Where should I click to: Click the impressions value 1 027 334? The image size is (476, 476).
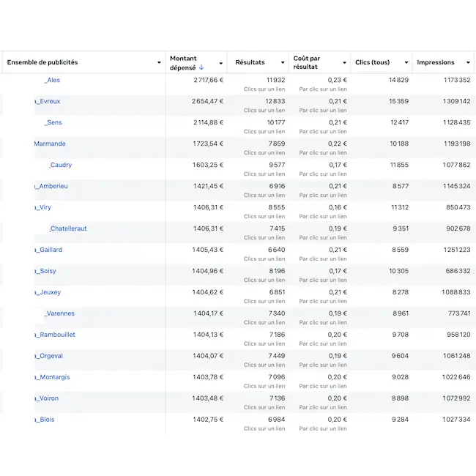pos(456,420)
